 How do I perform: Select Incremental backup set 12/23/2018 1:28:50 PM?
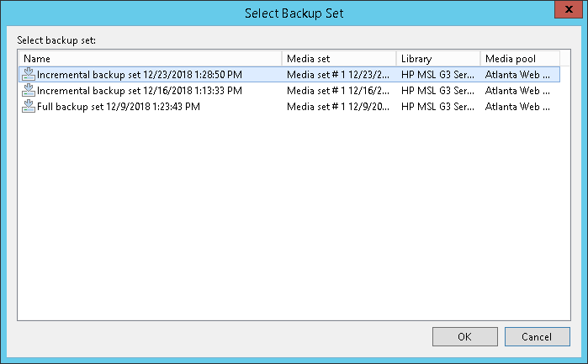(x=139, y=75)
